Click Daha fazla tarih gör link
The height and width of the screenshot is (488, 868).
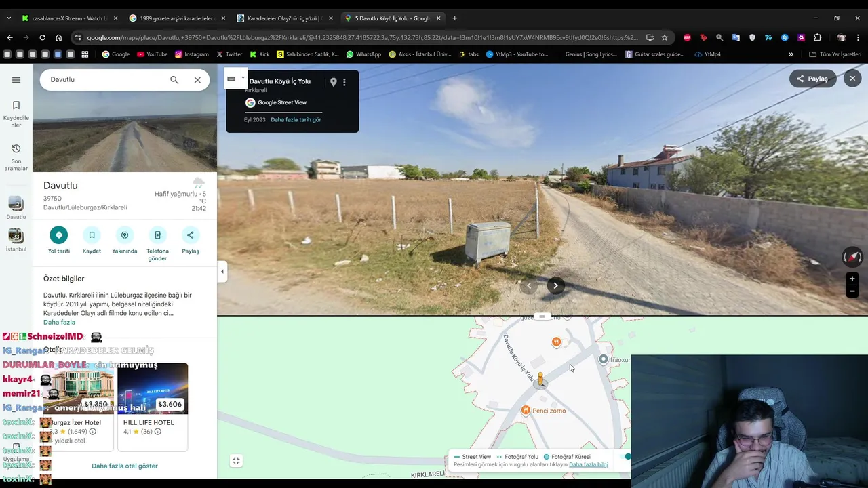coord(296,119)
